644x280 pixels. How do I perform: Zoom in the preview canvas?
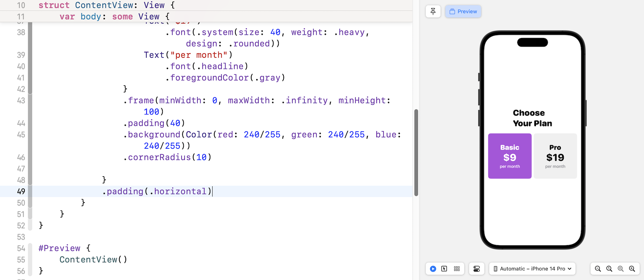click(x=632, y=269)
